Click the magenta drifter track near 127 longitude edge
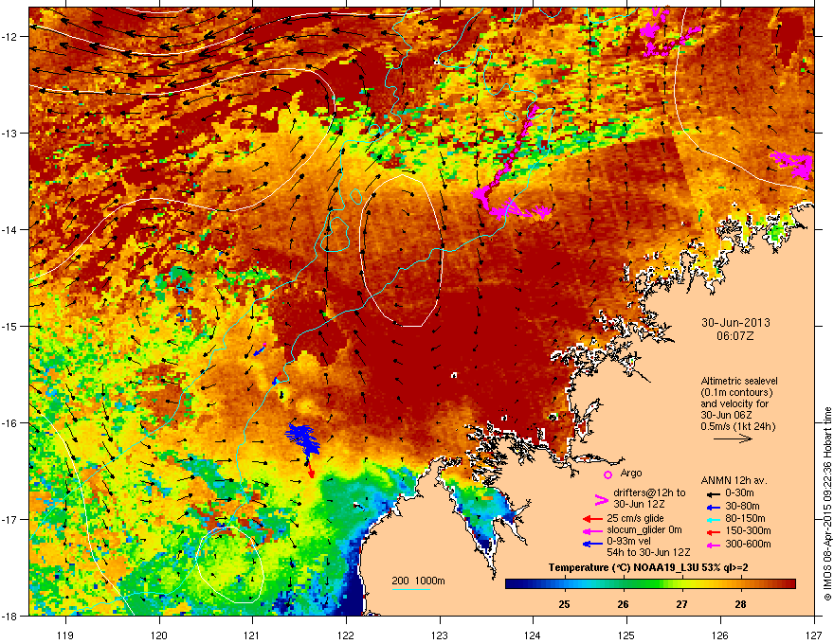Screen dimensions: 834x644 (793, 164)
